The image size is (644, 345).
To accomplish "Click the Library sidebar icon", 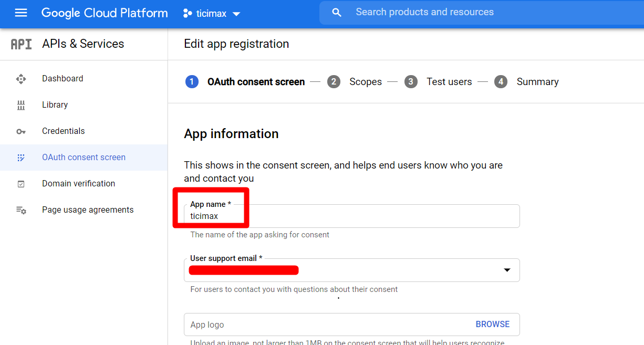I will point(21,105).
